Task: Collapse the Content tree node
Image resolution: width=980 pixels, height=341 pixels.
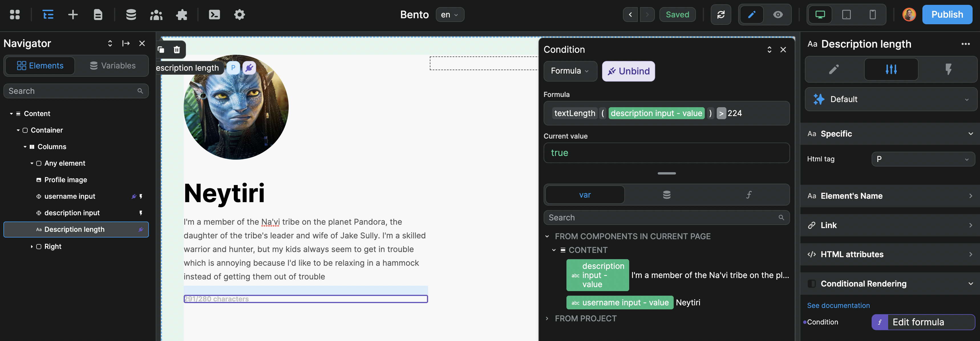Action: (11, 114)
